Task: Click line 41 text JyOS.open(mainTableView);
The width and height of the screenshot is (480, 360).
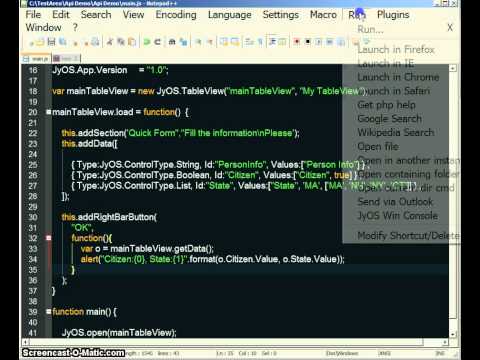Action: pyautogui.click(x=119, y=333)
